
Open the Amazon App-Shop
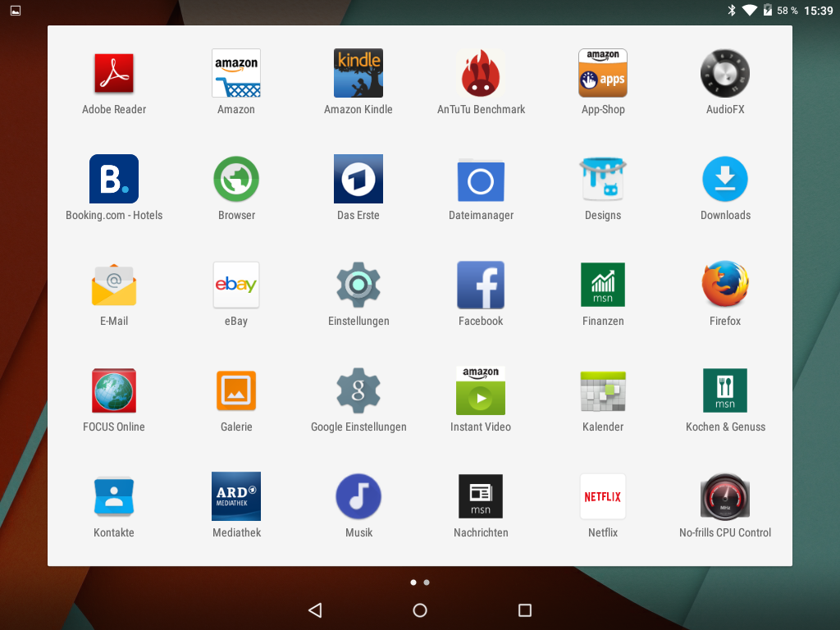tap(603, 73)
